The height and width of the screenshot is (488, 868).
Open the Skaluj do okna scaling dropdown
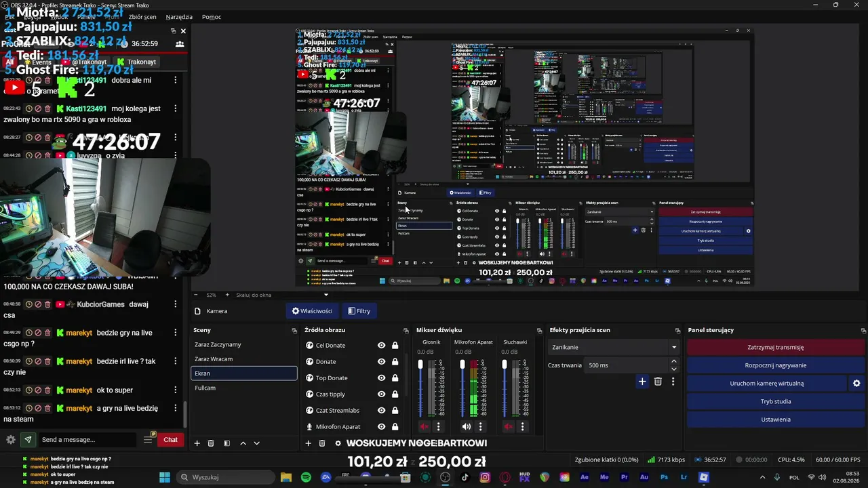point(281,295)
